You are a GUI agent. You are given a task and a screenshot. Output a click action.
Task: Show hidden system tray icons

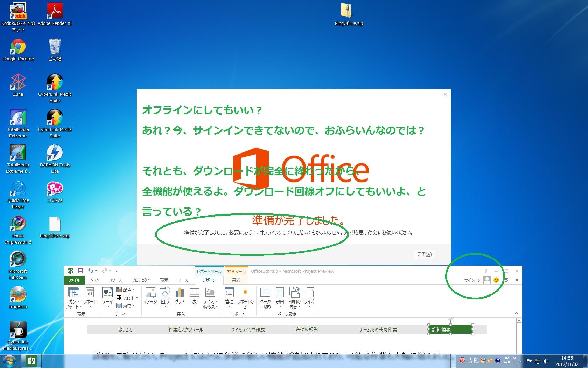click(520, 361)
